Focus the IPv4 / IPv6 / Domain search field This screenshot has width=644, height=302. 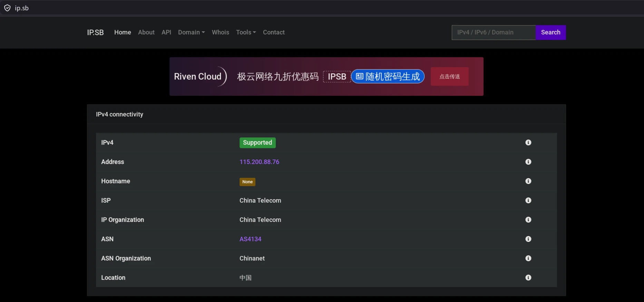pyautogui.click(x=494, y=32)
